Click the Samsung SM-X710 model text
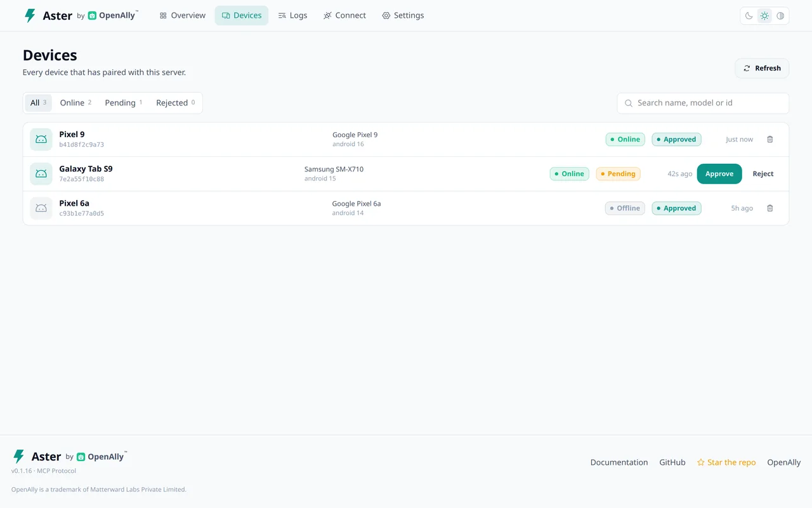Image resolution: width=812 pixels, height=508 pixels. [334, 169]
